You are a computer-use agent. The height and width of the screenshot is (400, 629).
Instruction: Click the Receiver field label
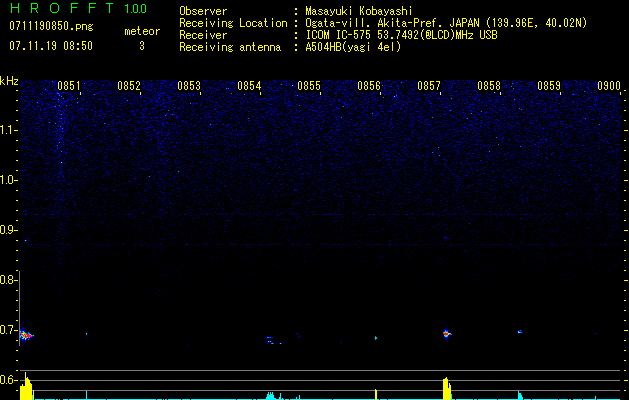(x=203, y=35)
